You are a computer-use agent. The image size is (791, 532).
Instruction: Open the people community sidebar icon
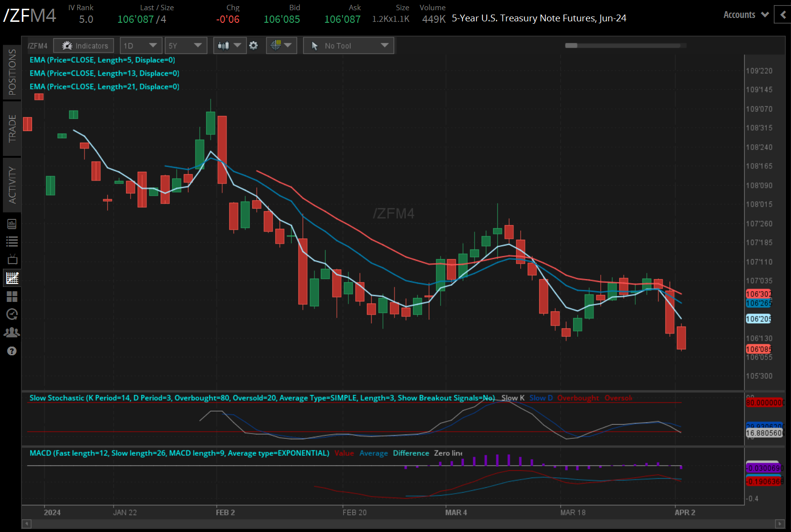point(12,332)
